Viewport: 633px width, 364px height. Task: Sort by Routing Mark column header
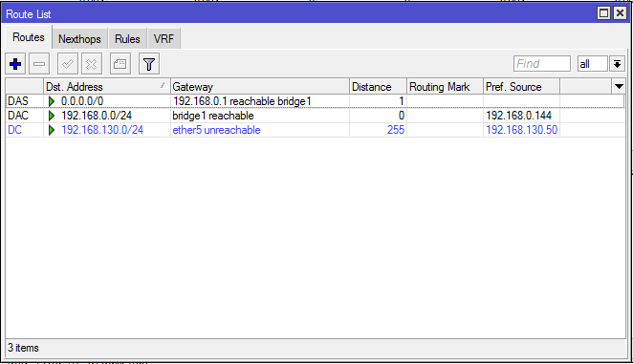pyautogui.click(x=445, y=86)
